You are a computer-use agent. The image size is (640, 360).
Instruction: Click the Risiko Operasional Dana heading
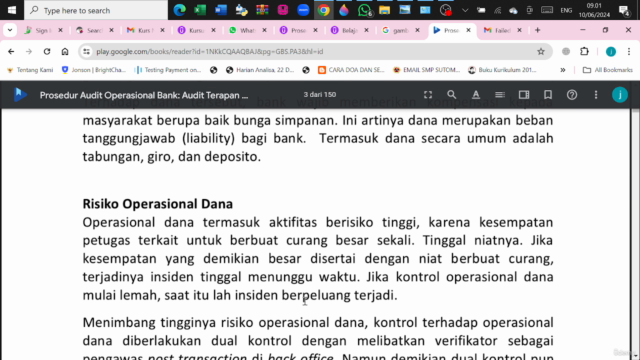[x=158, y=204]
